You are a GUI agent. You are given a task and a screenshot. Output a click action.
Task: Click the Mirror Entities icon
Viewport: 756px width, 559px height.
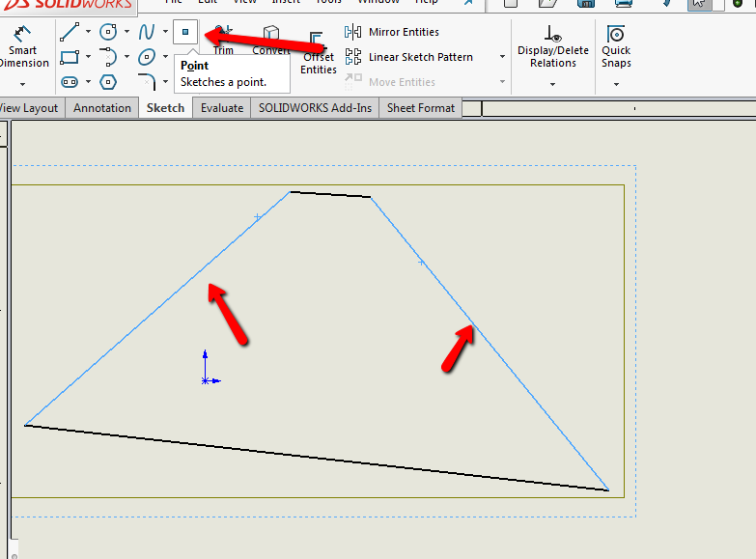click(353, 32)
